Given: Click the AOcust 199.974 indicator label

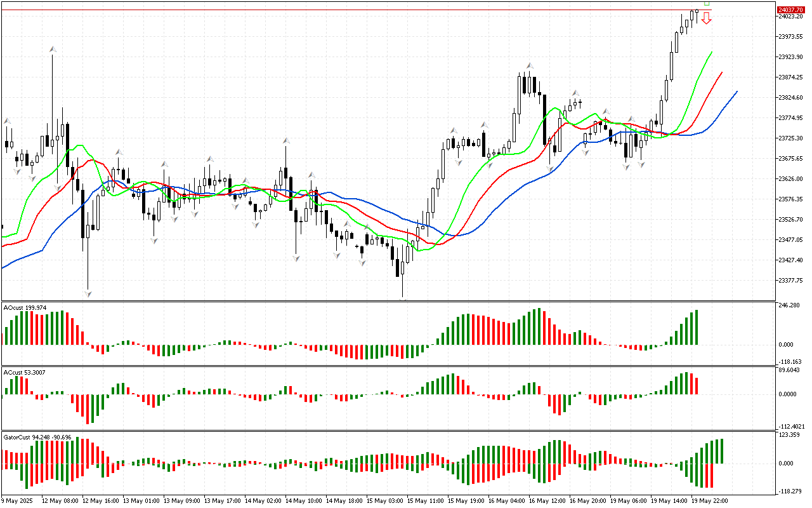Looking at the screenshot, I should click(x=25, y=307).
